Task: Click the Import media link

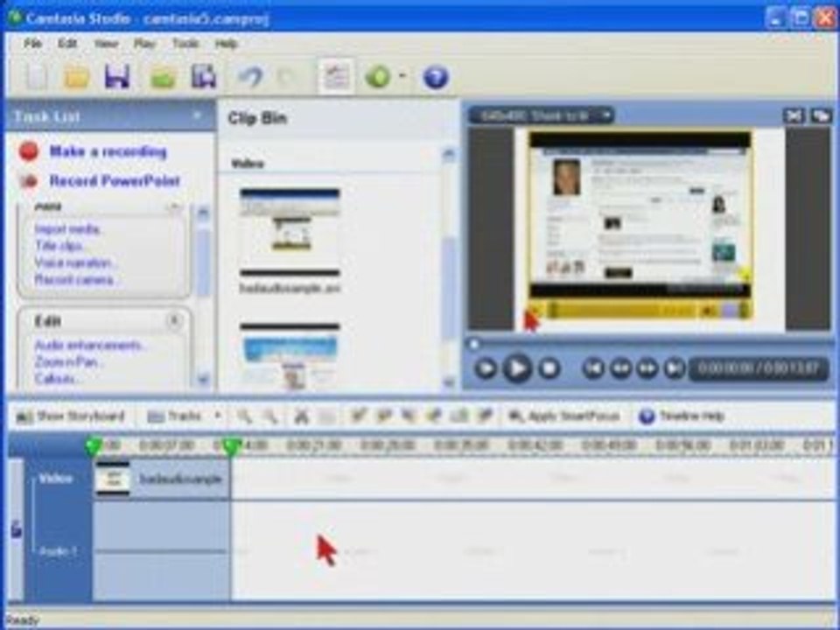Action: pyautogui.click(x=67, y=229)
